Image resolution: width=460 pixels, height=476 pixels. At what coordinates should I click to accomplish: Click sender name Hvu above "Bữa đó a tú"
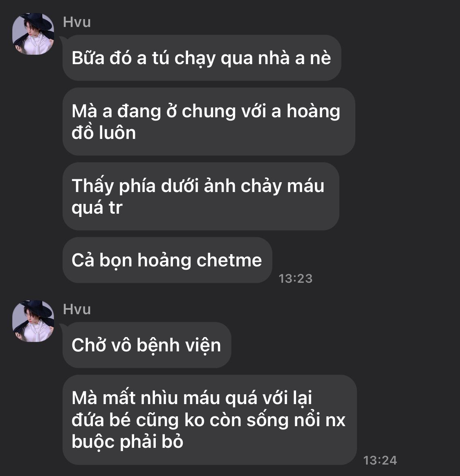point(77,22)
